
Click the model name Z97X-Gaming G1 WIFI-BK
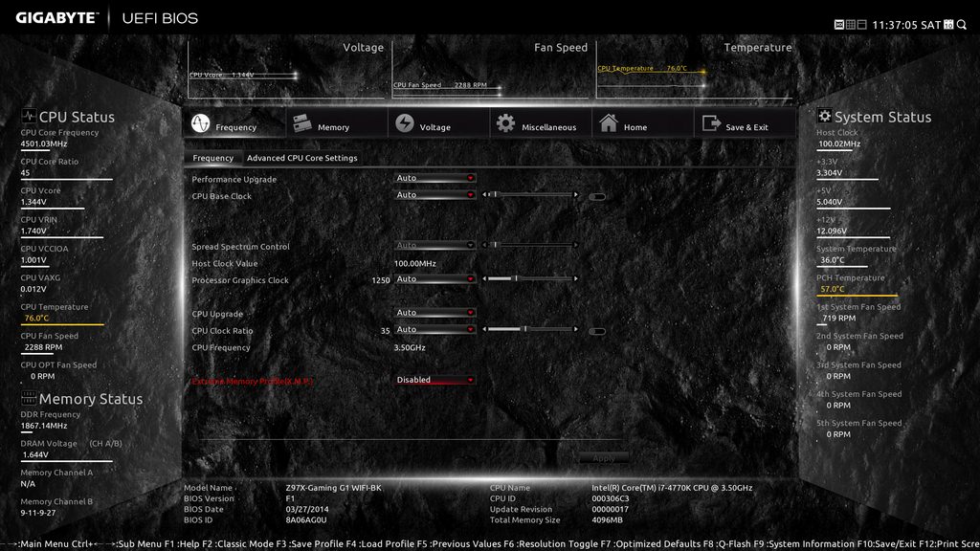point(333,488)
